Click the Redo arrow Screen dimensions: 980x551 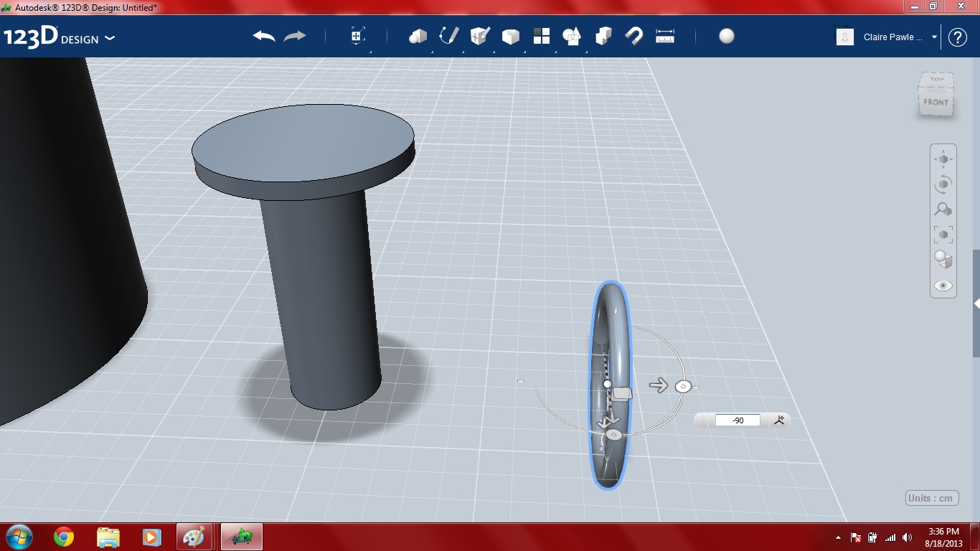[x=295, y=36]
